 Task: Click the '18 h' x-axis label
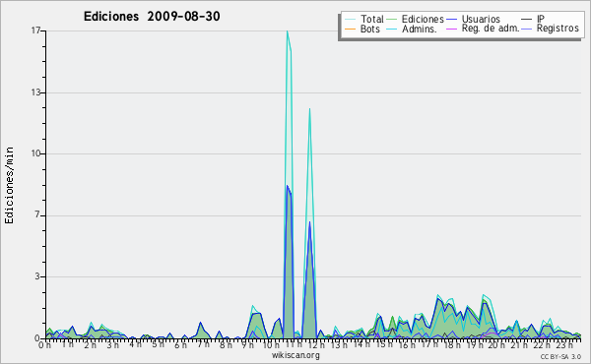click(451, 344)
